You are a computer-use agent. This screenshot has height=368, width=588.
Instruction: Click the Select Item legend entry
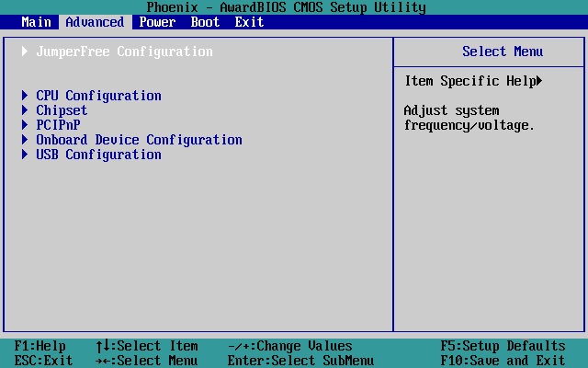(x=147, y=346)
